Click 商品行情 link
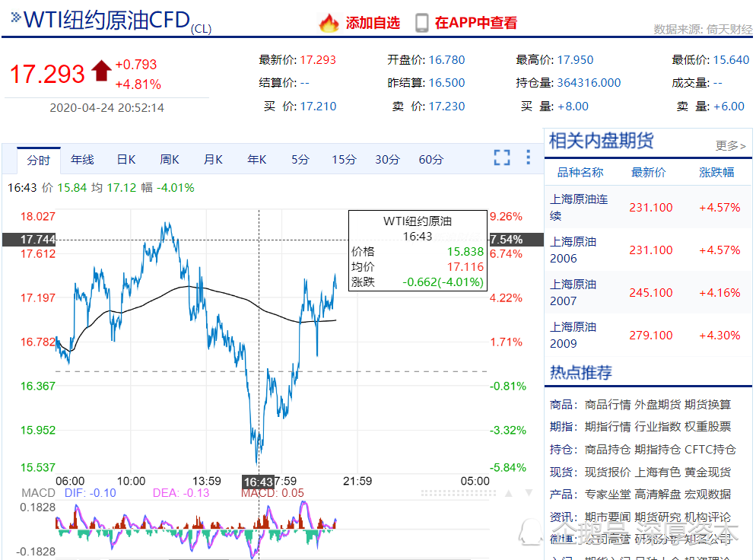 point(608,404)
